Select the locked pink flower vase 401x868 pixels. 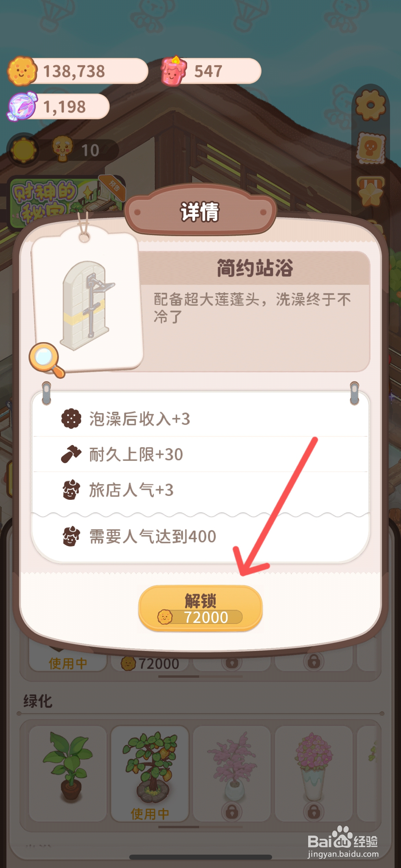click(x=314, y=773)
